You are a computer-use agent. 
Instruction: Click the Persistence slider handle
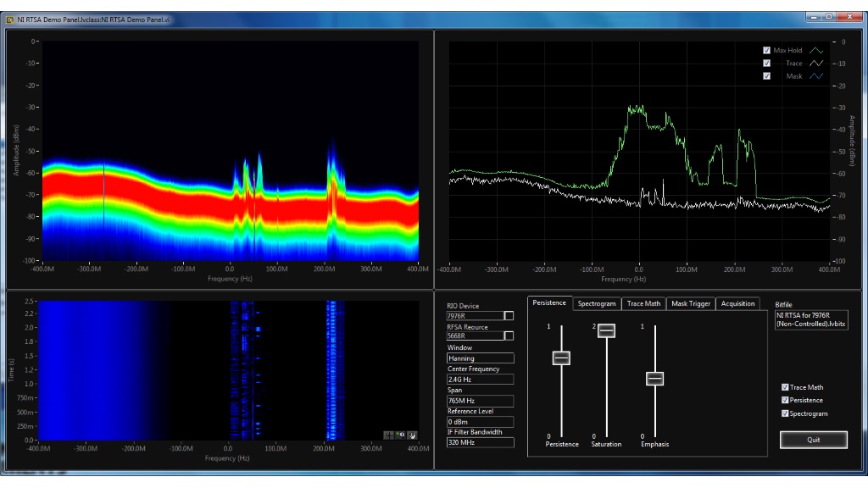[561, 358]
